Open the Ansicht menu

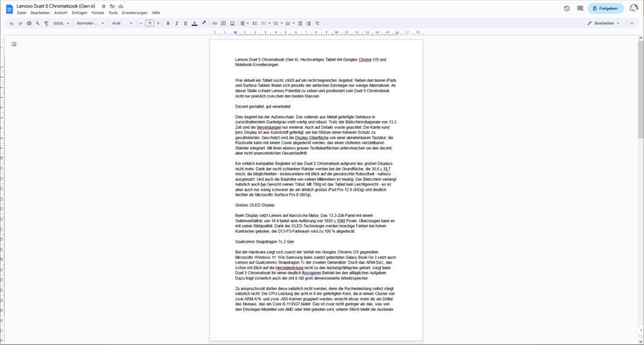pos(60,13)
